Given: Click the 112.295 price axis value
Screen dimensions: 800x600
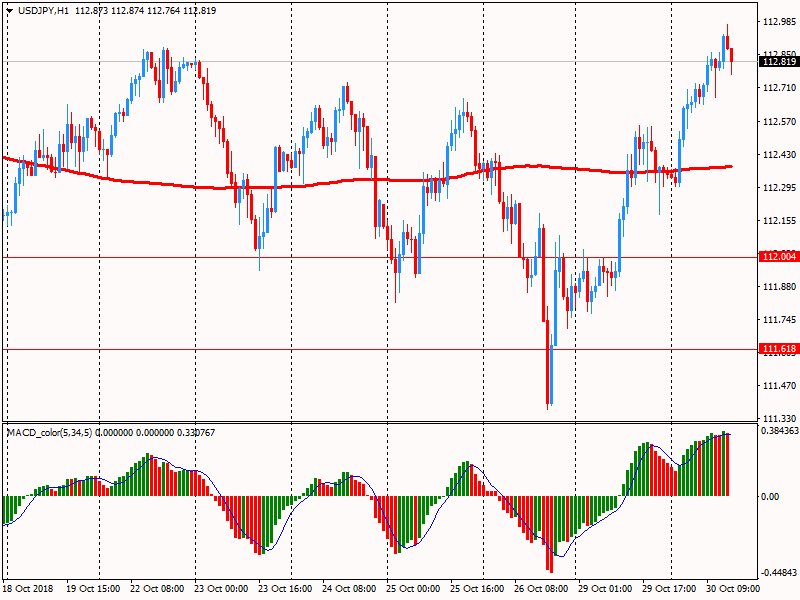Looking at the screenshot, I should [779, 188].
